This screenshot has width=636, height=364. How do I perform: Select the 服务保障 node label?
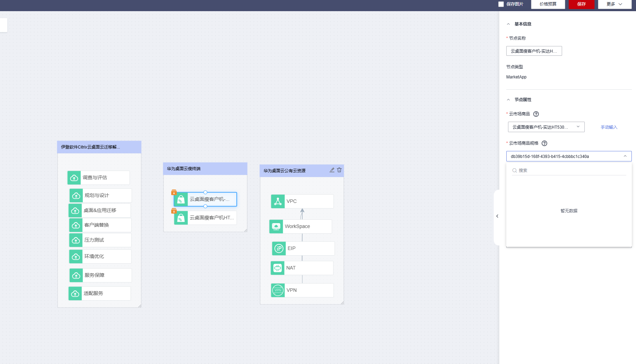point(94,275)
